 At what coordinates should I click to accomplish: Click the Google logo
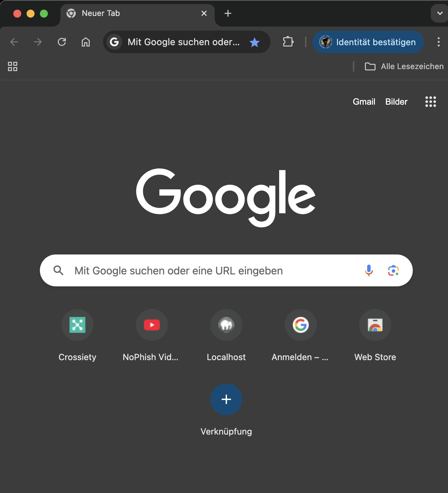point(226,197)
